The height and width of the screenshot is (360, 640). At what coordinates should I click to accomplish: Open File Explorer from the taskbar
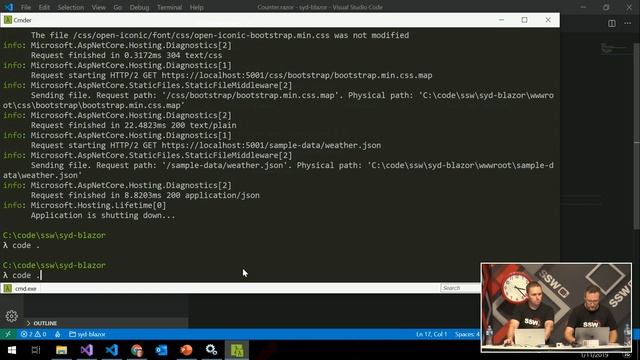[61, 350]
